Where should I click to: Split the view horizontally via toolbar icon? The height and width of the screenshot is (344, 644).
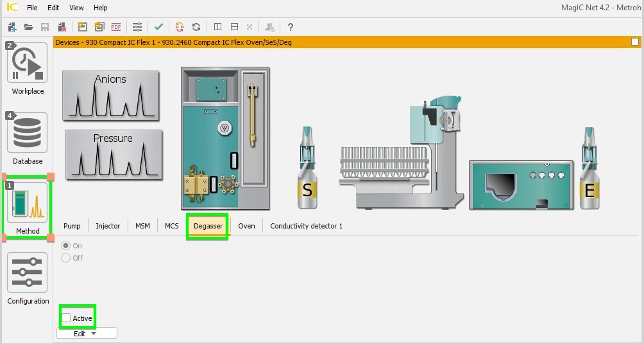235,27
